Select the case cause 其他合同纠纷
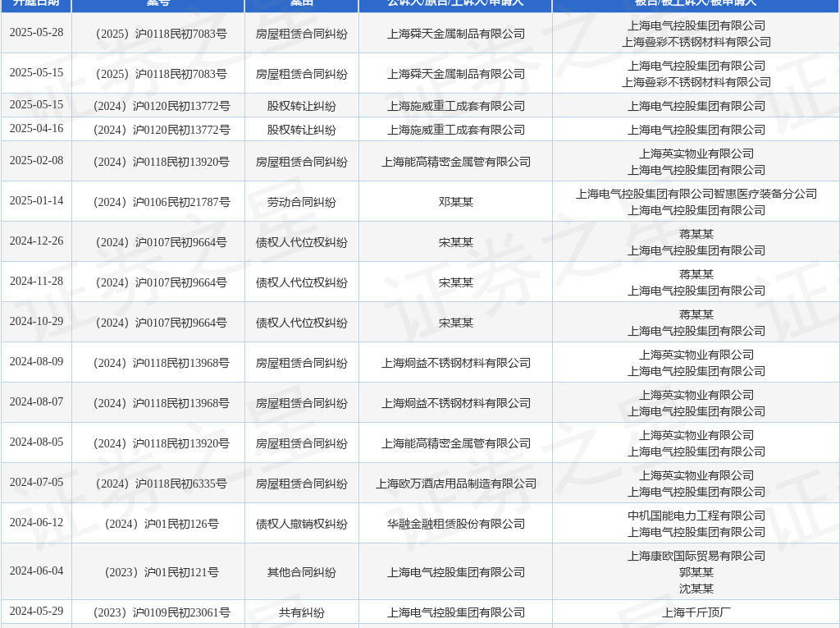 302,572
